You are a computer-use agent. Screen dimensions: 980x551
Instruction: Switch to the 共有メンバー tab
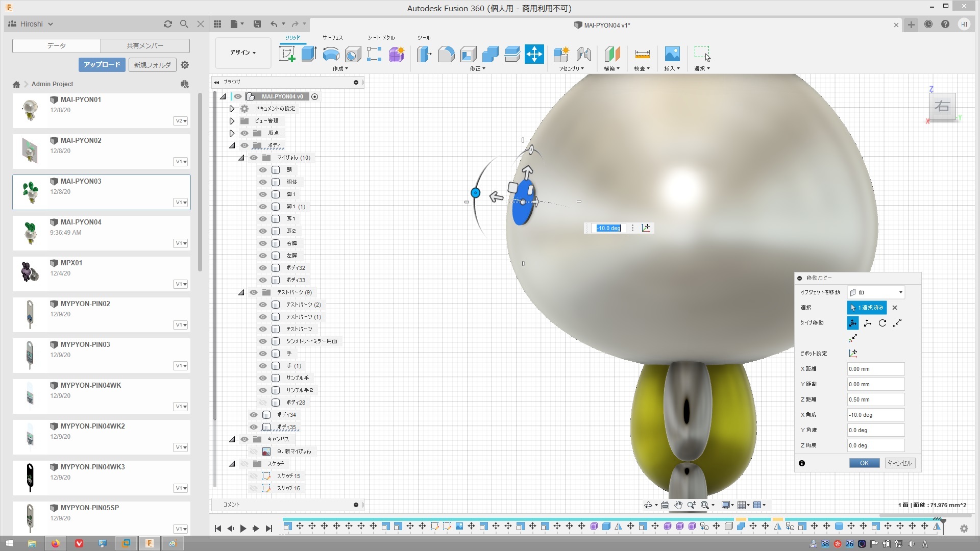point(145,46)
